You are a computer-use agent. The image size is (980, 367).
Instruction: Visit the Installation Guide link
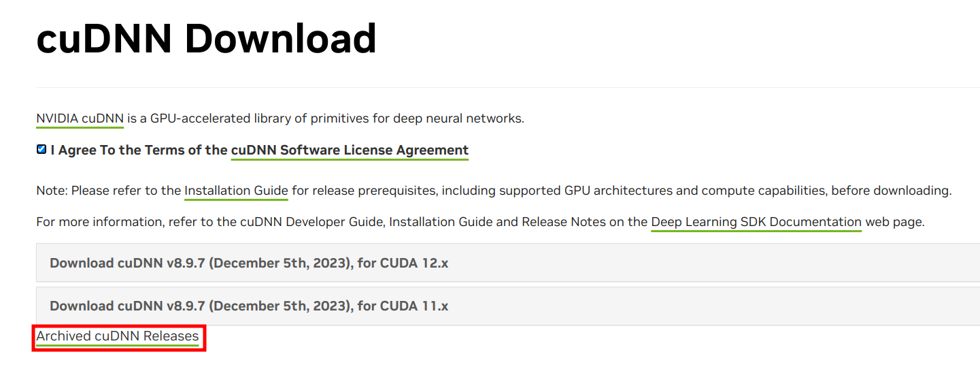(236, 191)
